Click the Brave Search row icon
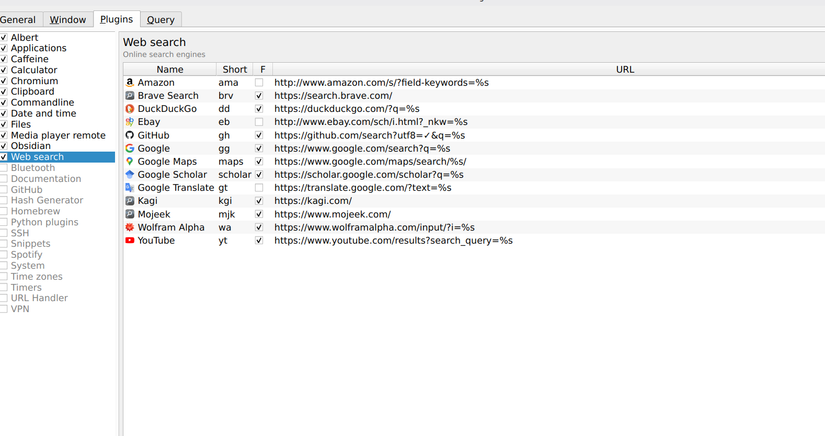The image size is (825, 436). click(129, 96)
